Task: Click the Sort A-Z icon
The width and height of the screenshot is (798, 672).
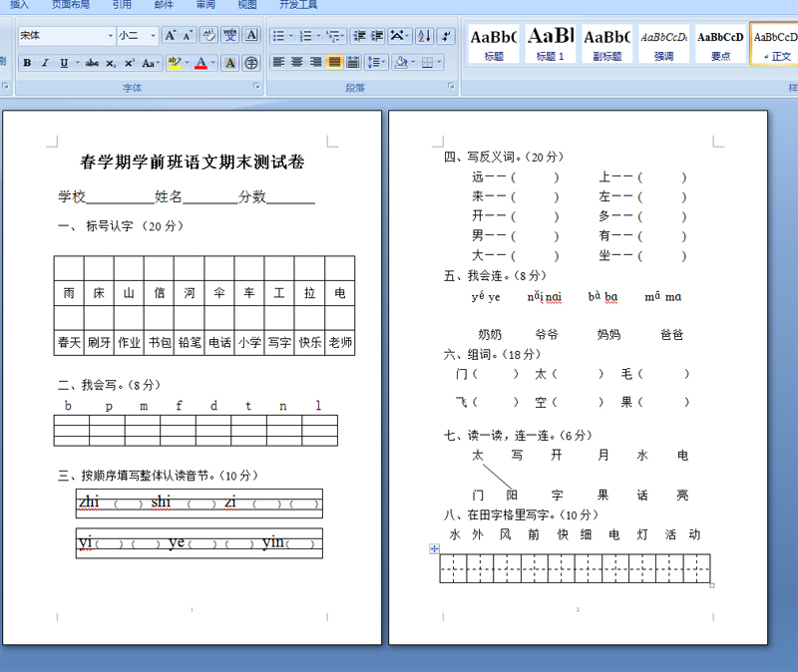Action: click(x=424, y=36)
